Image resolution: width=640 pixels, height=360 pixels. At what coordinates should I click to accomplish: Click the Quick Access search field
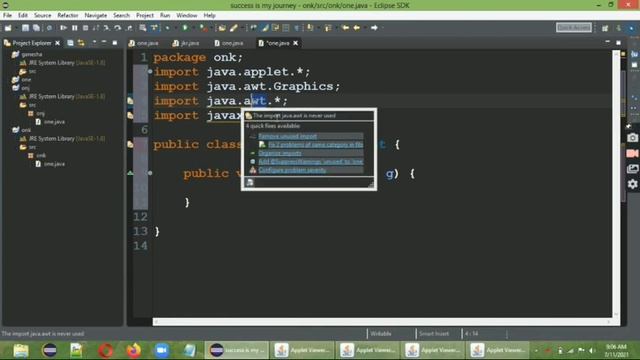[573, 27]
